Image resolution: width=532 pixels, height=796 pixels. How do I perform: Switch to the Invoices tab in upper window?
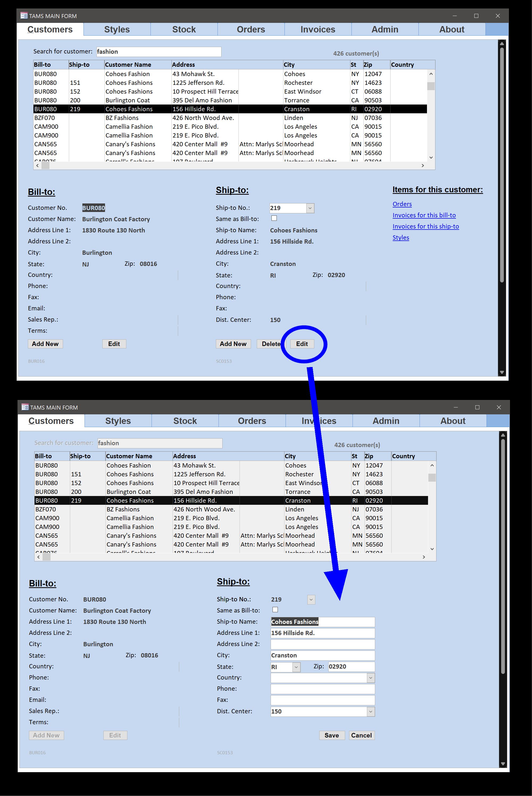tap(317, 30)
